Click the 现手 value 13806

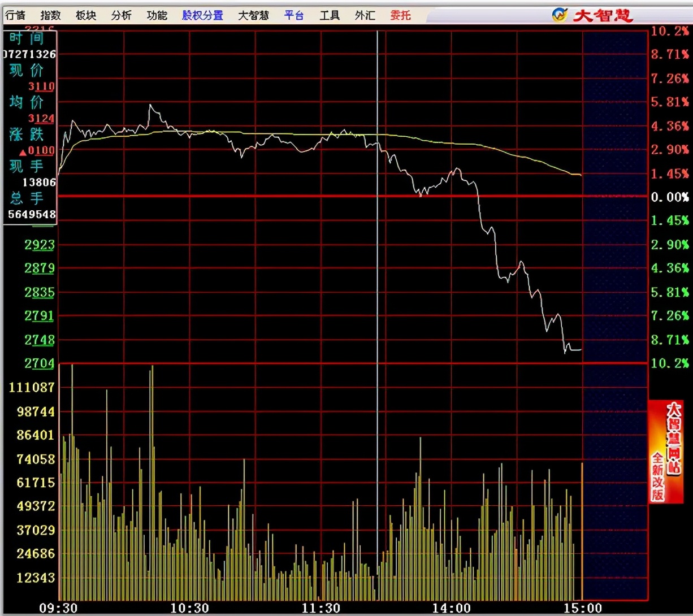pos(39,182)
